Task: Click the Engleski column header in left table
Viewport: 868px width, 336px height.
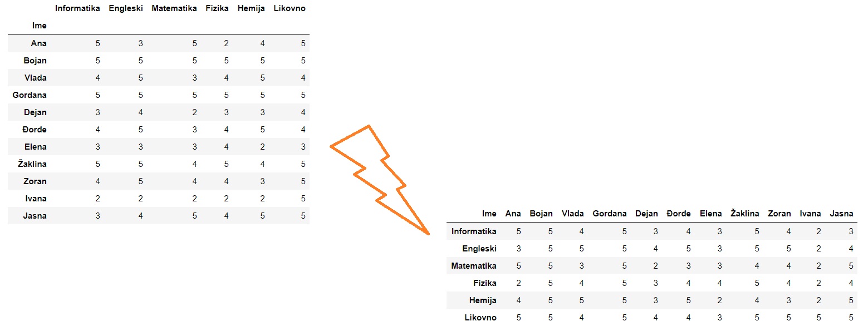Action: tap(126, 8)
